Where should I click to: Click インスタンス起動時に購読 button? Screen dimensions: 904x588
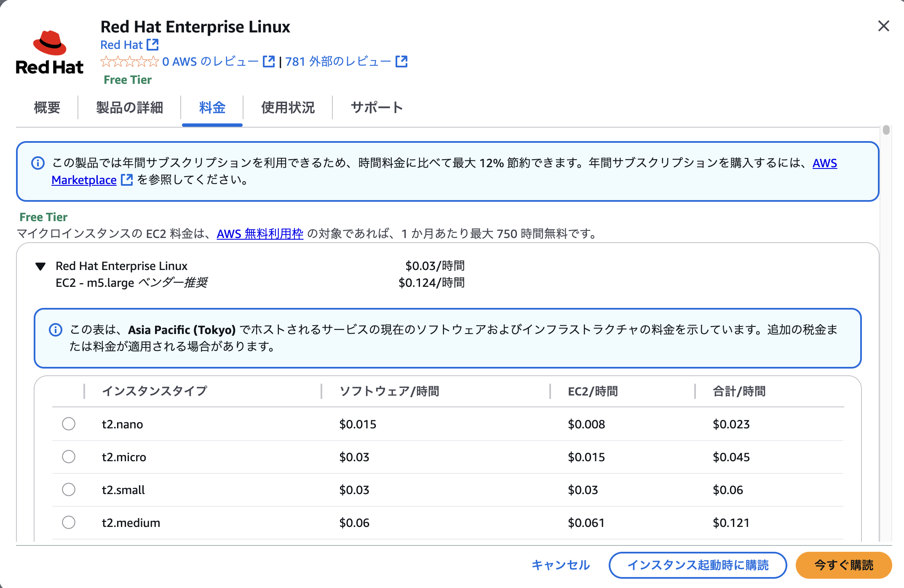click(x=698, y=565)
